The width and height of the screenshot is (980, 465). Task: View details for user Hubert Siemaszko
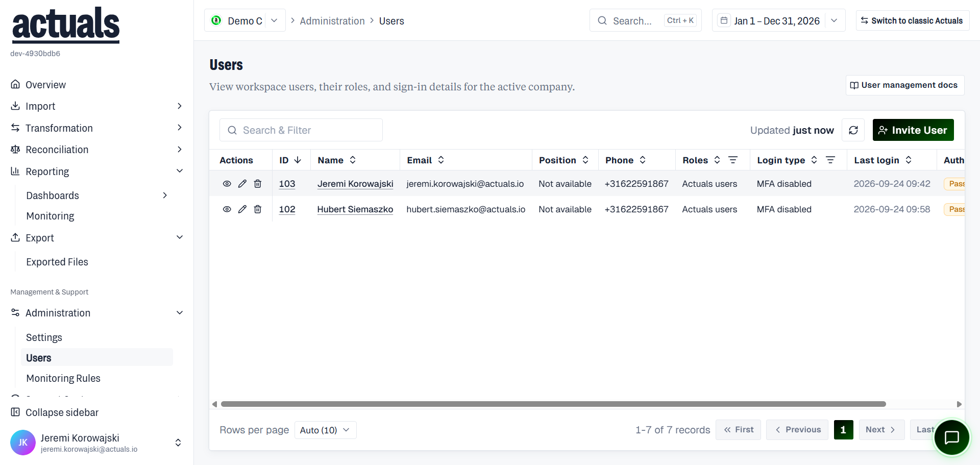click(227, 209)
